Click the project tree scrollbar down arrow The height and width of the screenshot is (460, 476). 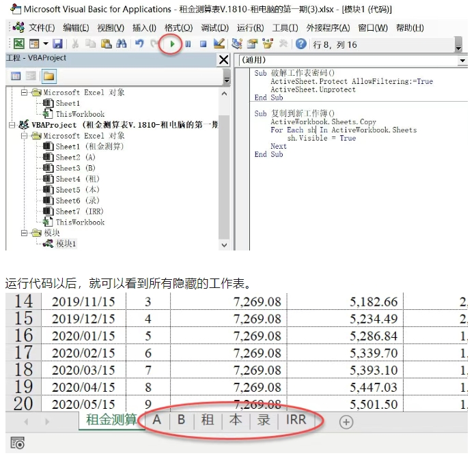[x=224, y=244]
